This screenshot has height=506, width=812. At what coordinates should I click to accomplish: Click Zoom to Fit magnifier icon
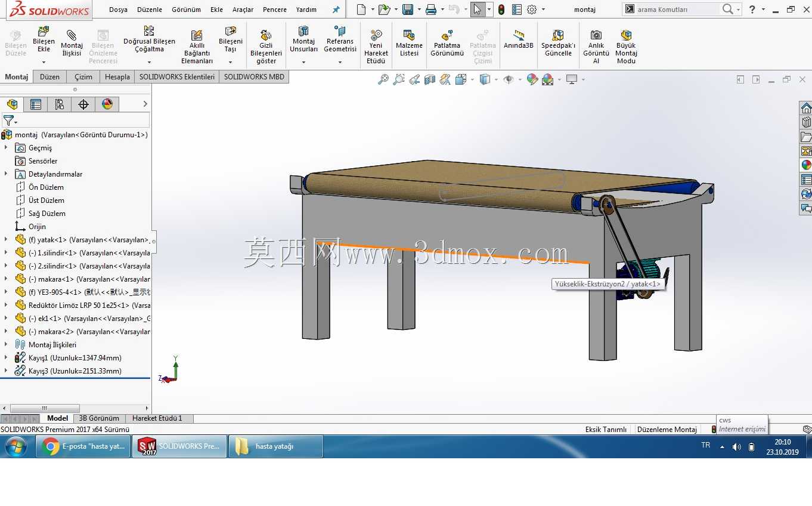tap(383, 79)
